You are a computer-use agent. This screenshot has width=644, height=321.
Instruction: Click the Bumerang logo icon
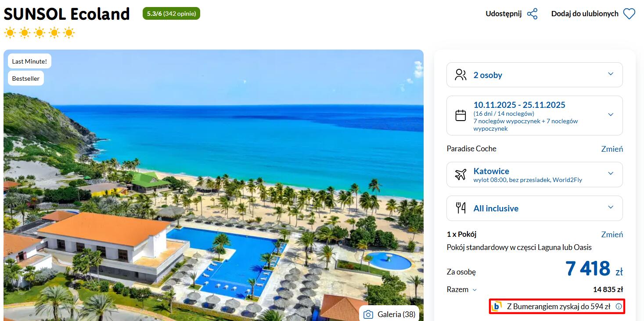click(x=497, y=307)
